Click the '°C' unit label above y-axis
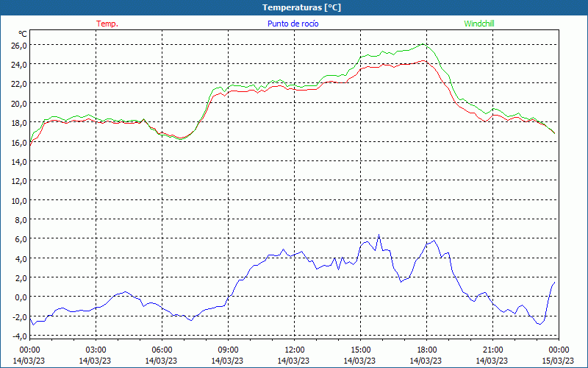 pos(23,34)
